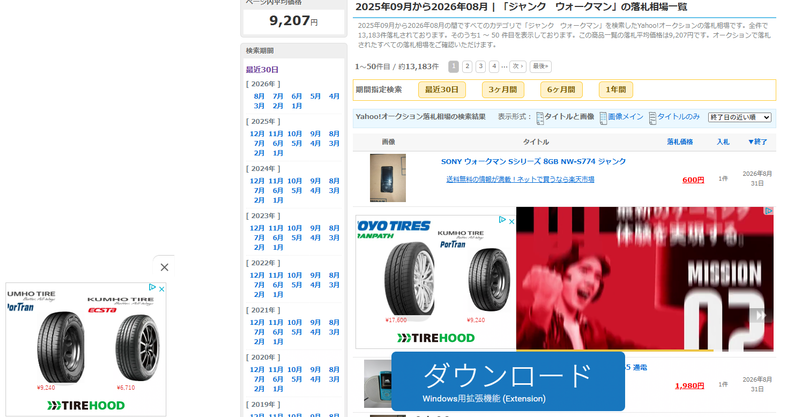The width and height of the screenshot is (800, 417).
Task: Close the floating tire ad with X button
Action: [x=164, y=267]
